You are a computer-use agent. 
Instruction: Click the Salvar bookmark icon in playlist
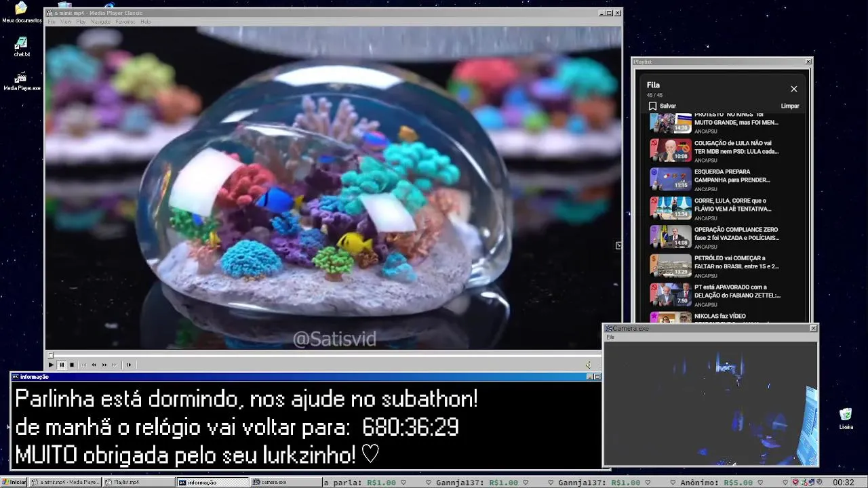(652, 106)
